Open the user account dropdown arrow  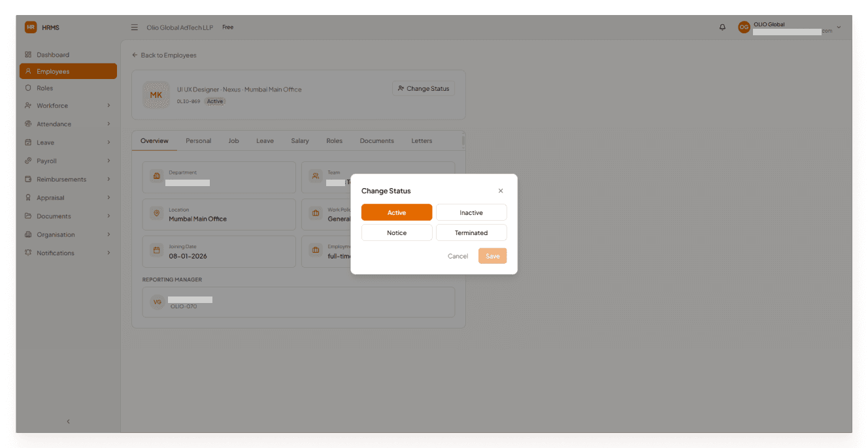[x=839, y=27]
